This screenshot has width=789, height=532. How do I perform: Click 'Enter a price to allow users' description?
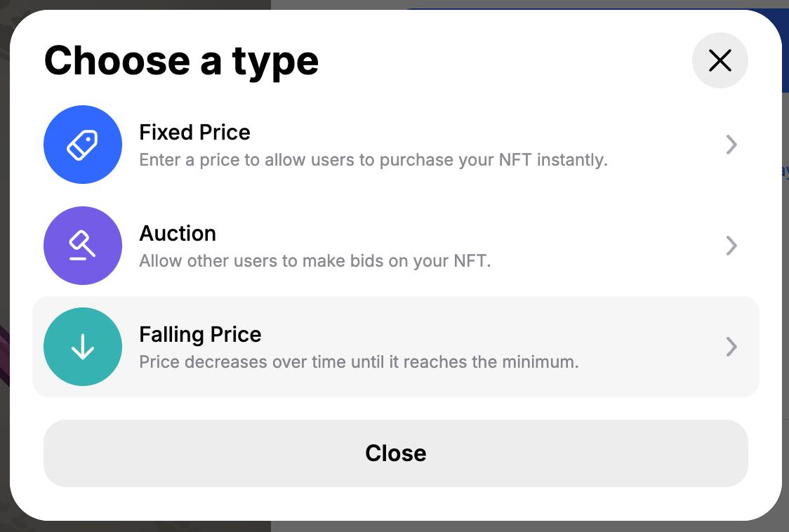(x=373, y=160)
